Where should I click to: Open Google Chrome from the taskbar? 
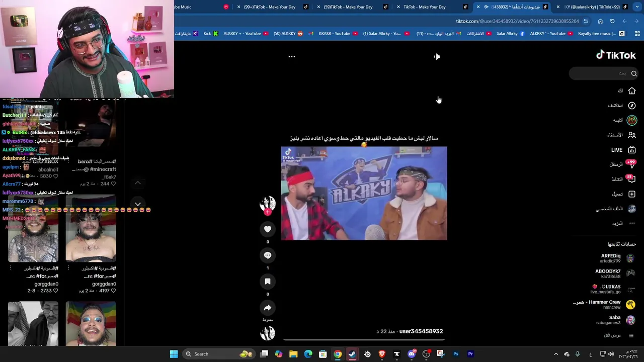(x=338, y=354)
